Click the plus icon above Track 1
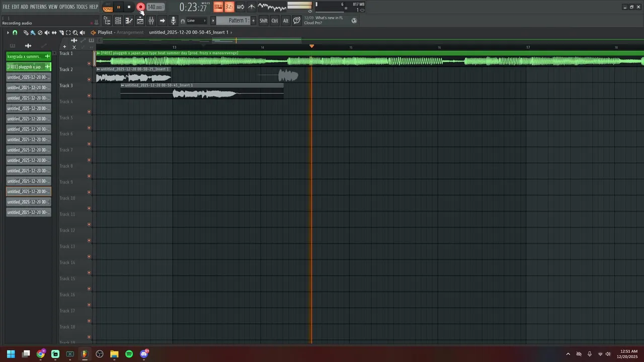 tap(64, 47)
